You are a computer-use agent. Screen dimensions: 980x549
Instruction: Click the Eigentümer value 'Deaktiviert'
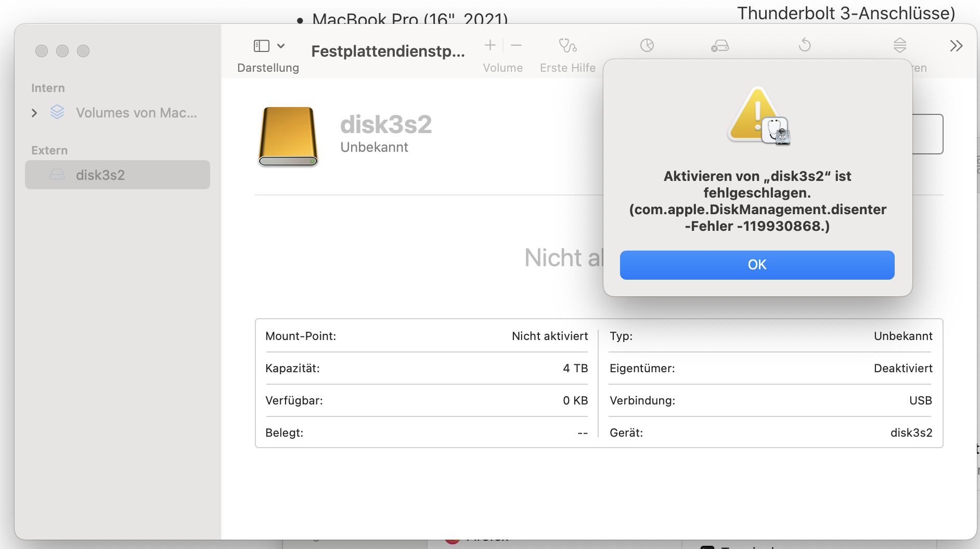tap(903, 369)
